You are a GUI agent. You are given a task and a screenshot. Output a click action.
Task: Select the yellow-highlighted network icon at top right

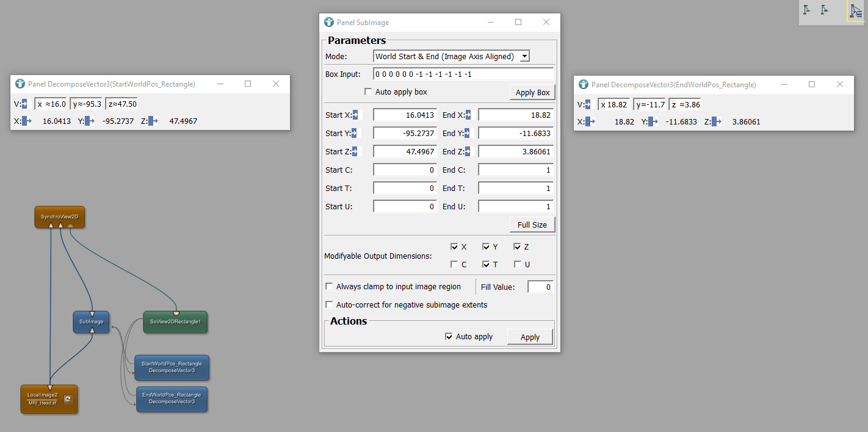tap(856, 11)
